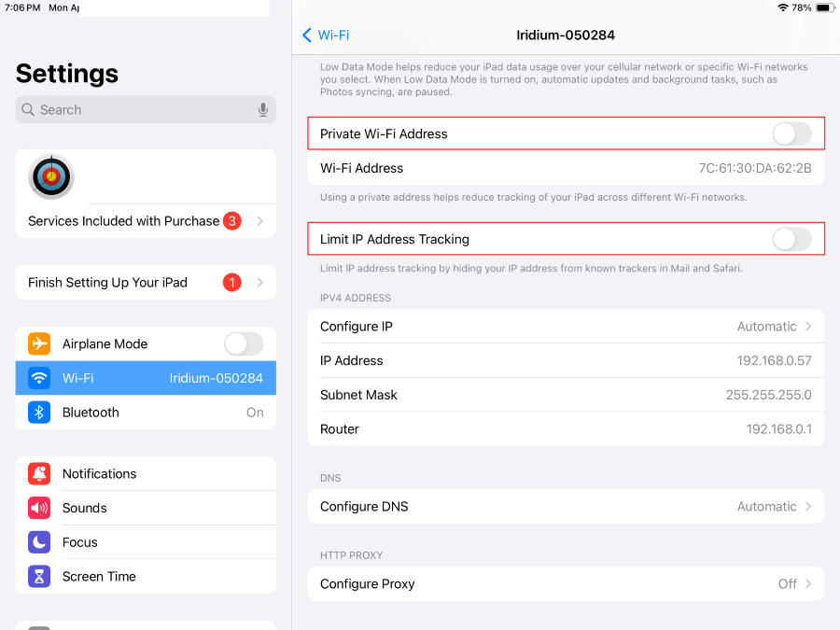
Task: Tap the Wi-Fi icon in sidebar
Action: pyautogui.click(x=39, y=378)
